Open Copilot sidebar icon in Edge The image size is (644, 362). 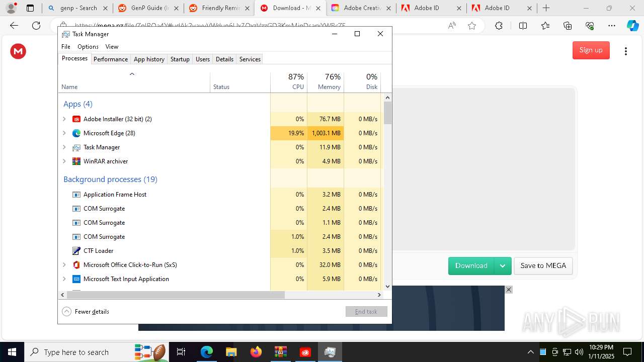(x=632, y=26)
